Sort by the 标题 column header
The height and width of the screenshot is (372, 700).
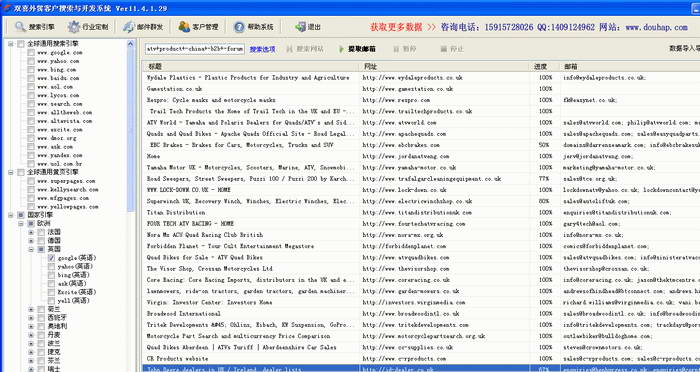pyautogui.click(x=251, y=67)
